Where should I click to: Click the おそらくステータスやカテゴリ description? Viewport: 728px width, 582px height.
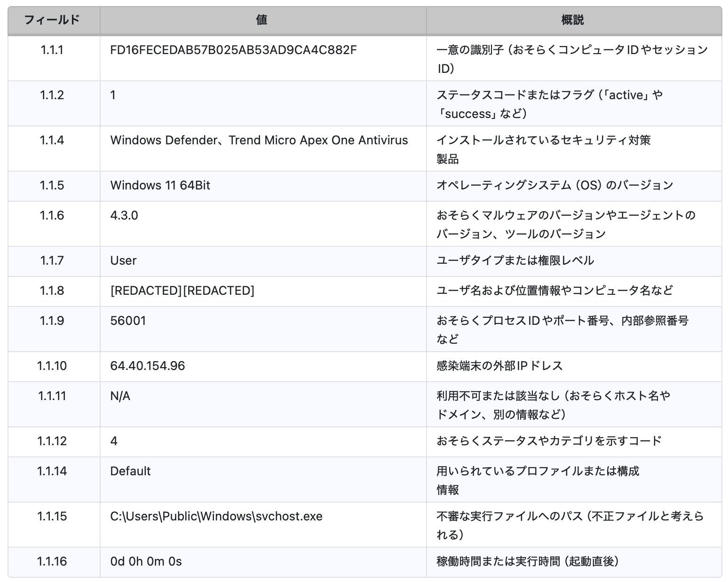click(x=549, y=441)
